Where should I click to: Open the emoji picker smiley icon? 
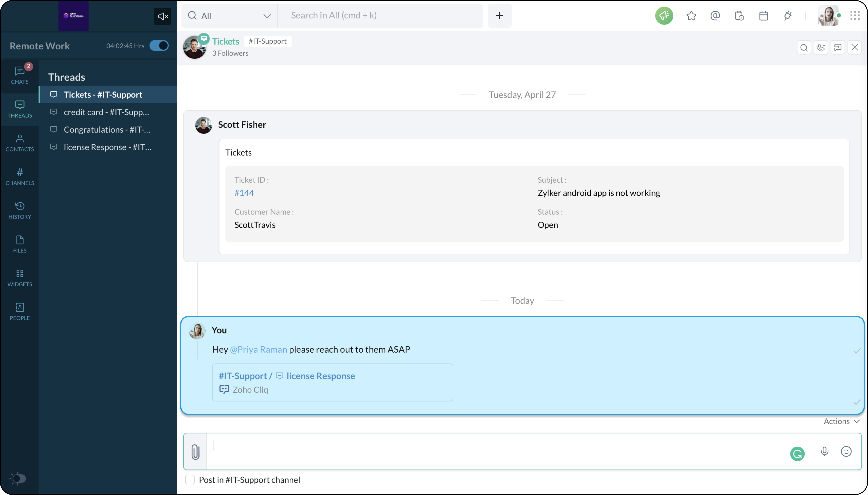coord(846,451)
